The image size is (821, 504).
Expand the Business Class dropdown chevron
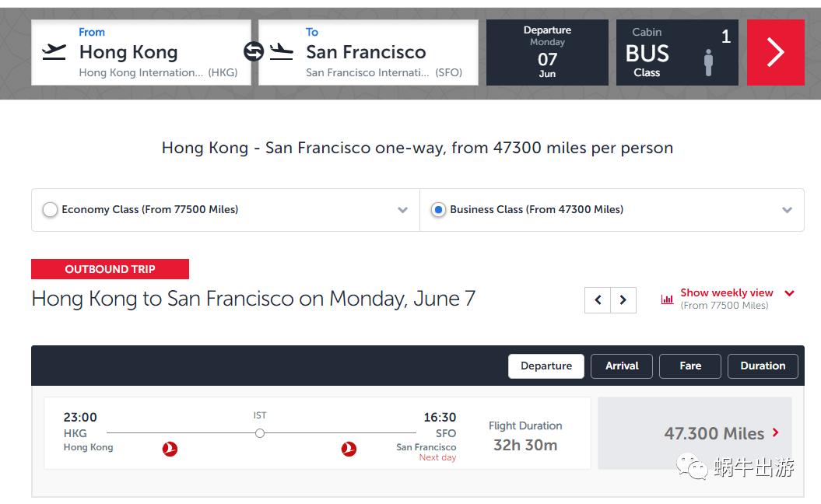(x=787, y=210)
